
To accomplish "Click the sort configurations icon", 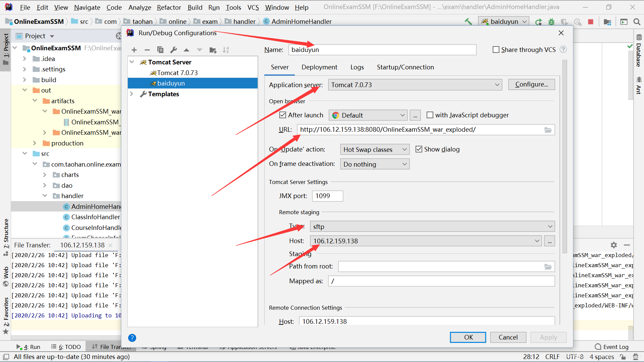I will [226, 50].
